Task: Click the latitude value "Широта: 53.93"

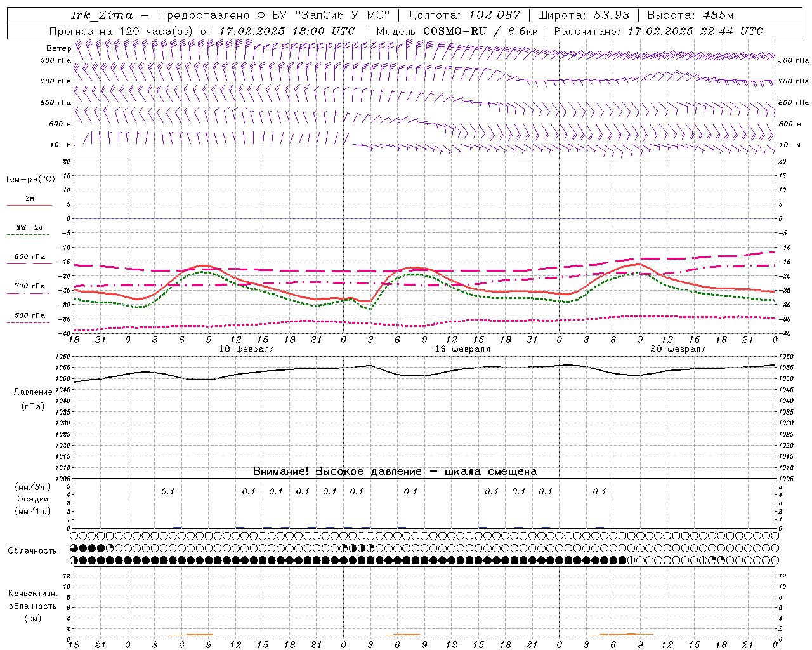Action: pos(584,15)
